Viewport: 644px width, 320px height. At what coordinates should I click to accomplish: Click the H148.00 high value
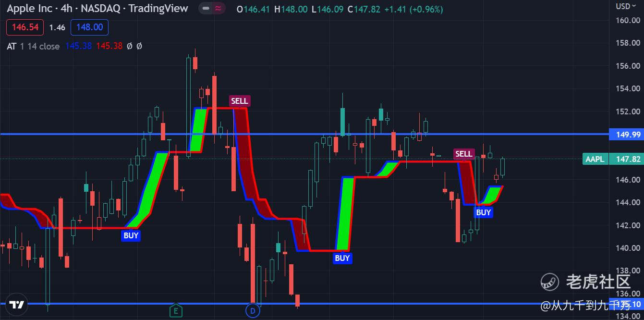(x=291, y=9)
